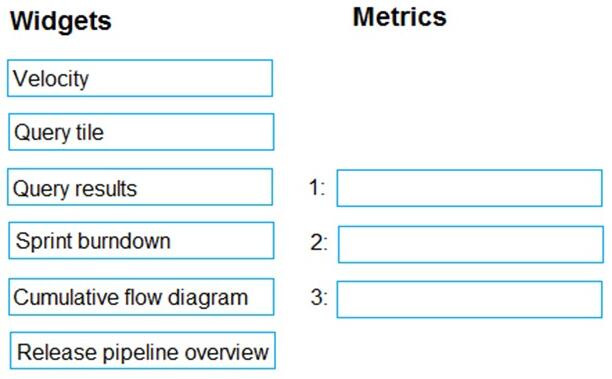Click the number 1 label
Screen dimensions: 612x379
tap(317, 188)
